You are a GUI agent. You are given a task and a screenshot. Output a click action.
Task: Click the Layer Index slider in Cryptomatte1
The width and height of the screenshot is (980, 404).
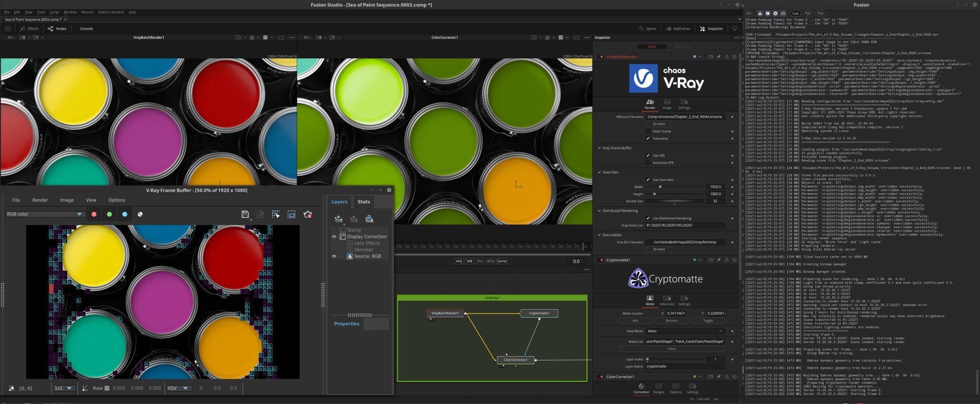pos(675,359)
